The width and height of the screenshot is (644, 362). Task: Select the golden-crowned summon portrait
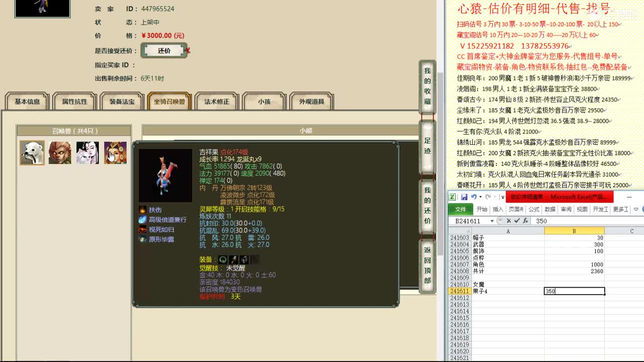[115, 153]
